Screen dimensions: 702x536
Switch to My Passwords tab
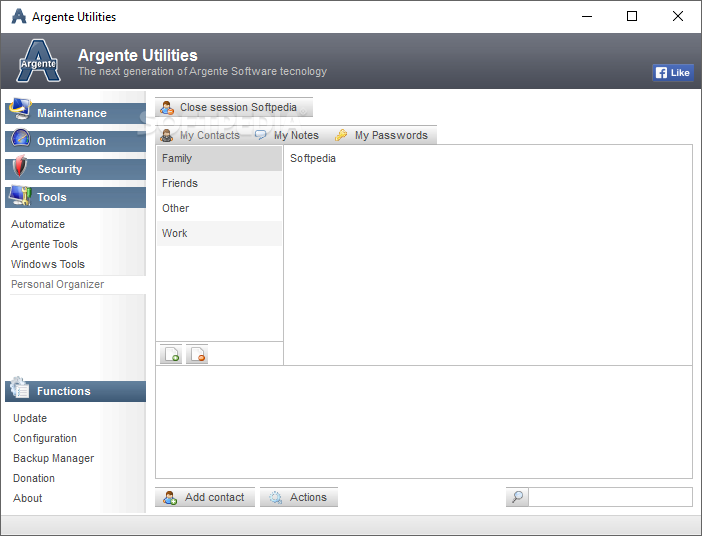pos(382,135)
